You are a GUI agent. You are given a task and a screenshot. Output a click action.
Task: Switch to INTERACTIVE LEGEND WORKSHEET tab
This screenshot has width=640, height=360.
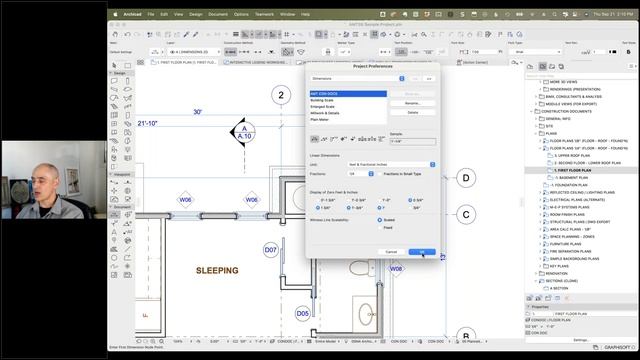coord(256,62)
